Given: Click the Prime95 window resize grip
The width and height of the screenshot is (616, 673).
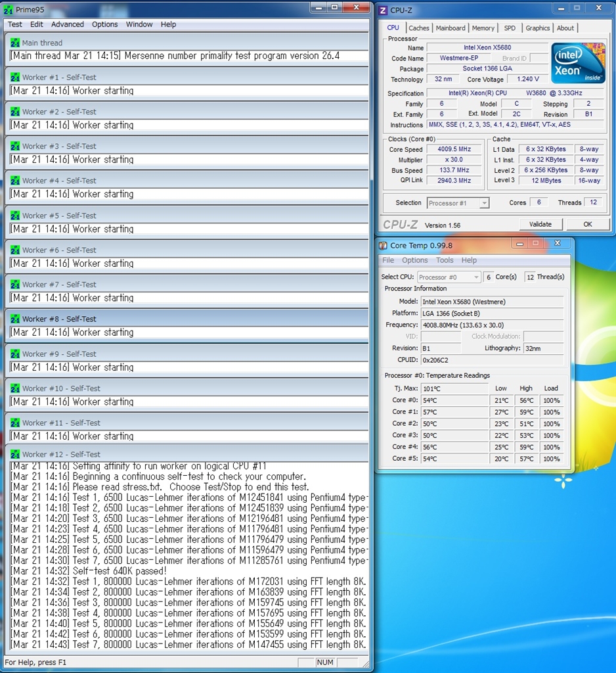Looking at the screenshot, I should [x=366, y=664].
